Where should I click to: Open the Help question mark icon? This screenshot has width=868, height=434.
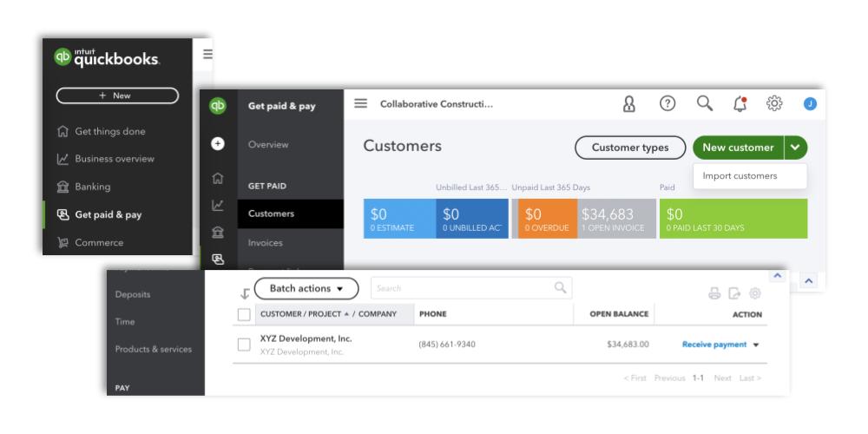pos(667,103)
